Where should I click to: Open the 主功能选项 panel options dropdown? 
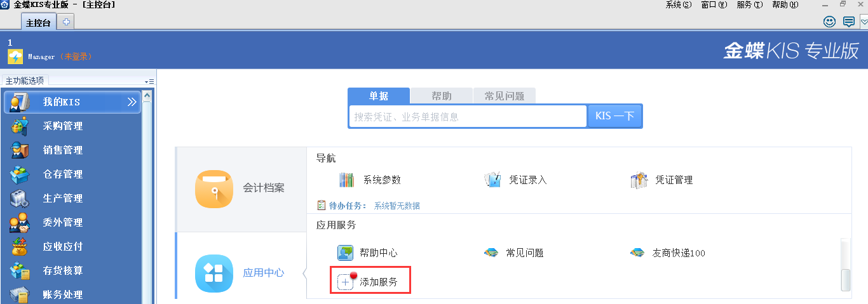tap(149, 81)
